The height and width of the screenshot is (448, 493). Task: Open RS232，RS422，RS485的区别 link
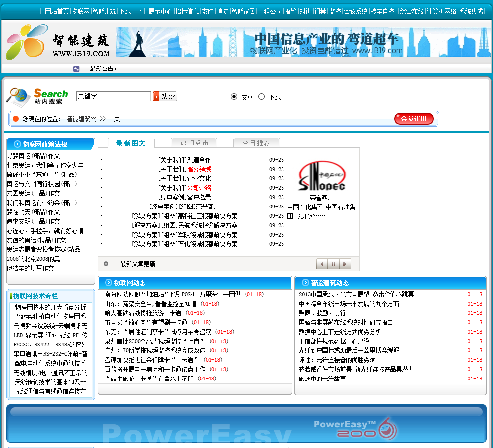click(50, 345)
